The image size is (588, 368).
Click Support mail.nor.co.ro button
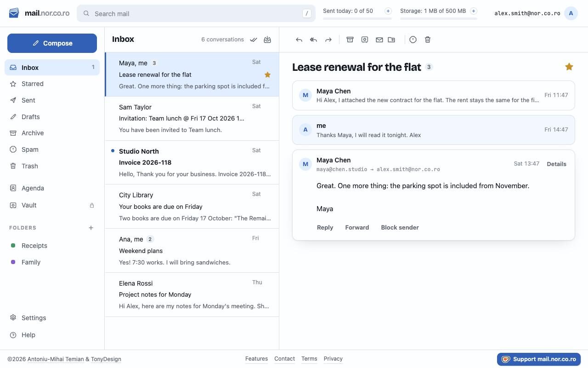539,359
